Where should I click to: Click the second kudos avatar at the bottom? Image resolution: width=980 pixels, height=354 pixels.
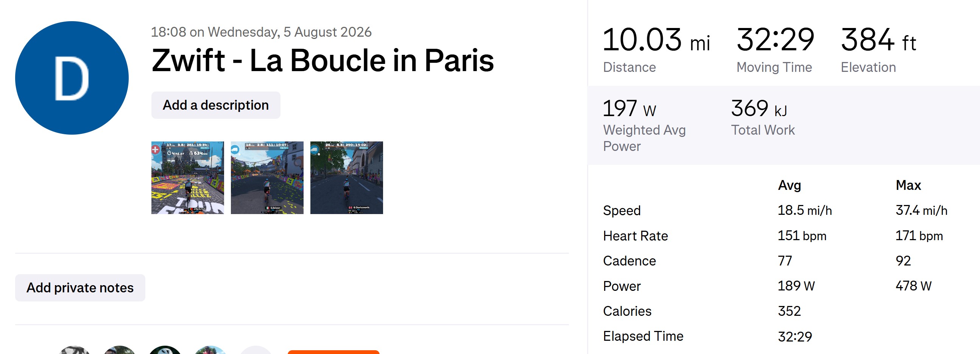click(x=120, y=350)
